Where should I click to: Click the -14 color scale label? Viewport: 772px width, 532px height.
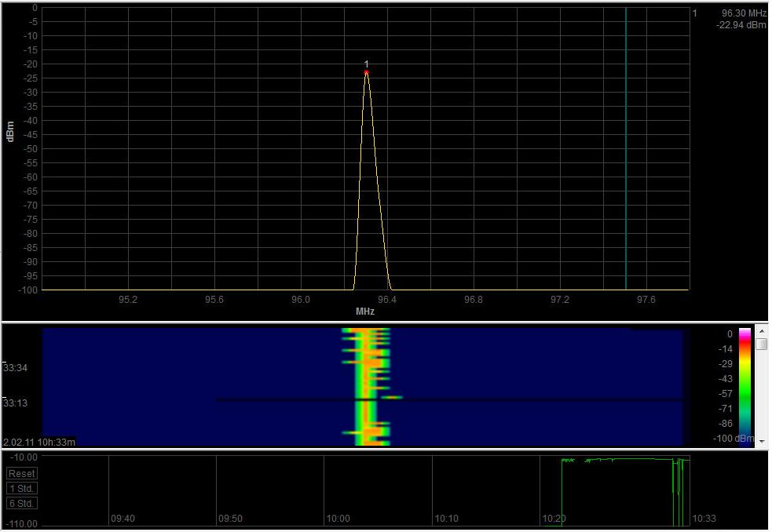point(725,349)
